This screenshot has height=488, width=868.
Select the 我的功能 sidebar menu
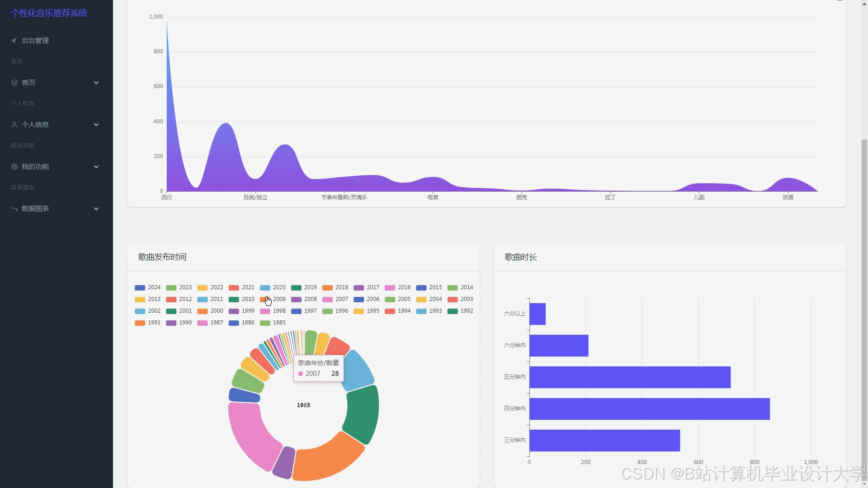(x=35, y=167)
